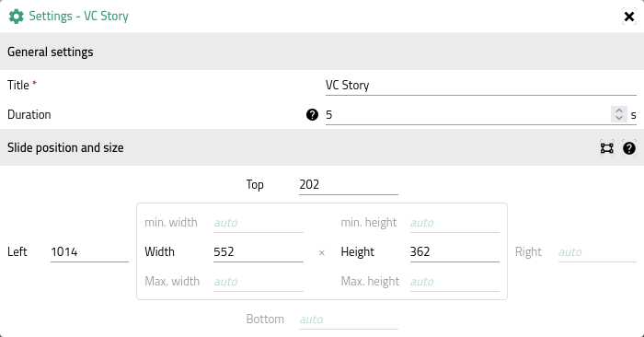Click the settings gear icon in title
Image resolution: width=644 pixels, height=337 pixels.
point(17,17)
